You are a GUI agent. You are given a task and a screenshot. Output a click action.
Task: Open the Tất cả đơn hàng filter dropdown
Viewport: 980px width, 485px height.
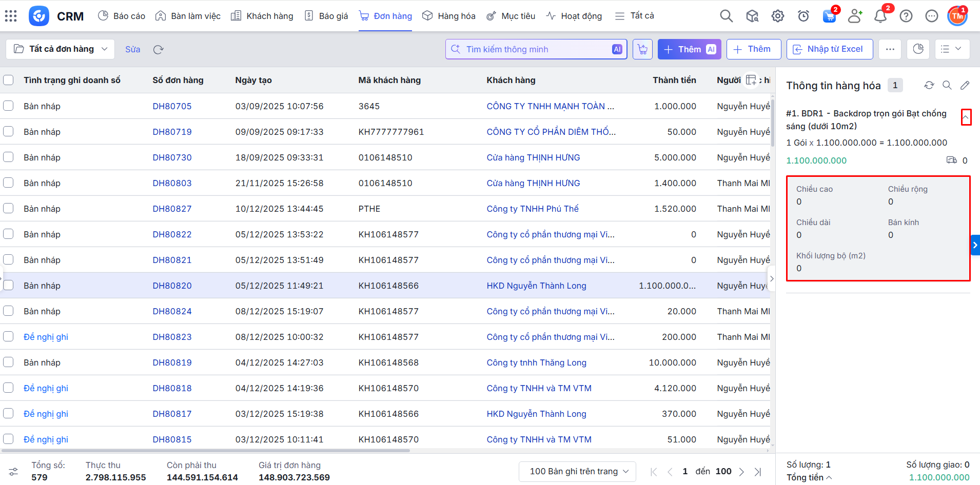(61, 49)
